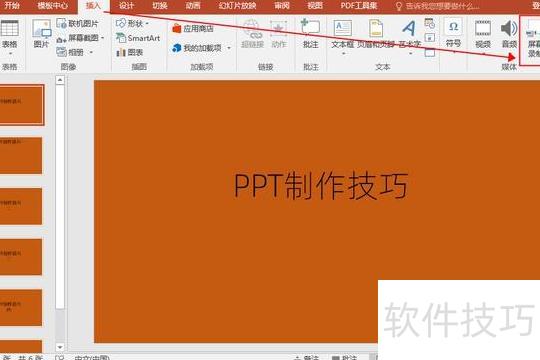Open the 动画 Animations tab
The image size is (540, 360).
(193, 6)
